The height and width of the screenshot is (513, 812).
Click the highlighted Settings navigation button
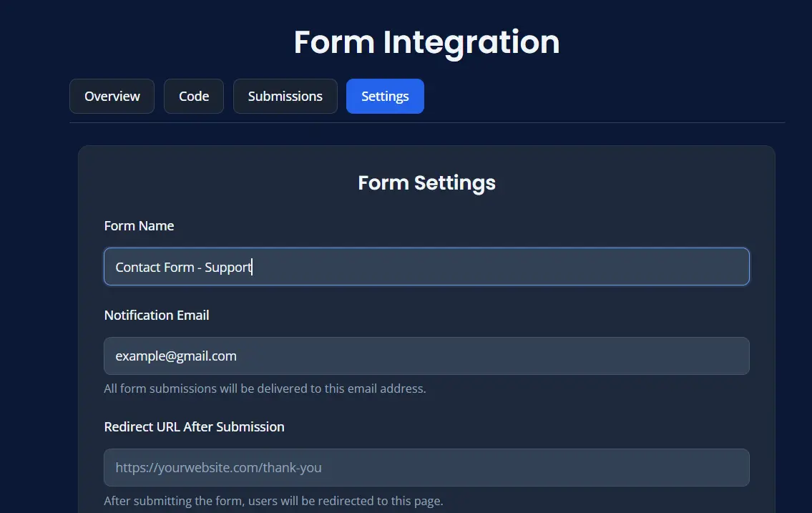coord(385,96)
